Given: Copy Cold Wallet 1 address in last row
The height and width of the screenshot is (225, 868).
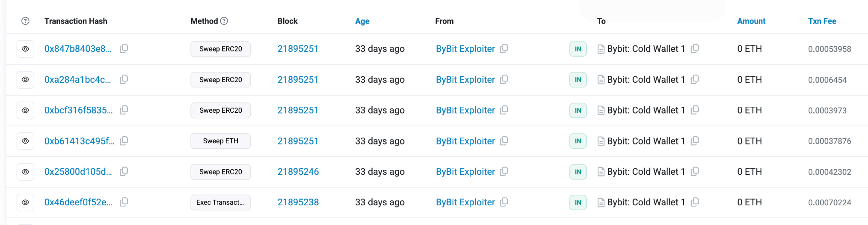Looking at the screenshot, I should point(695,202).
